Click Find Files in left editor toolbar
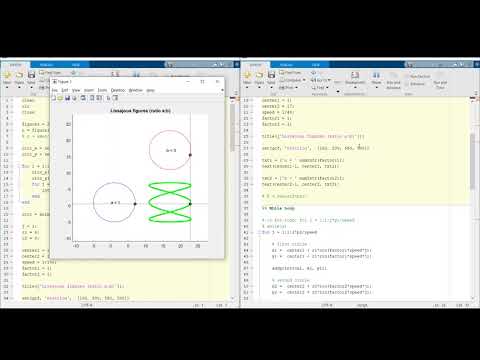This screenshot has height=360, width=480. tap(49, 72)
